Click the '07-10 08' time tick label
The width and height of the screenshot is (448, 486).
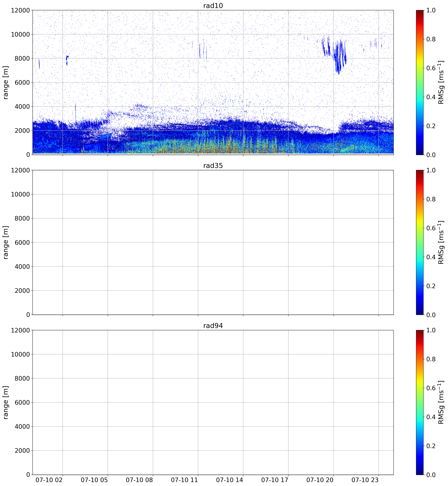pyautogui.click(x=139, y=480)
